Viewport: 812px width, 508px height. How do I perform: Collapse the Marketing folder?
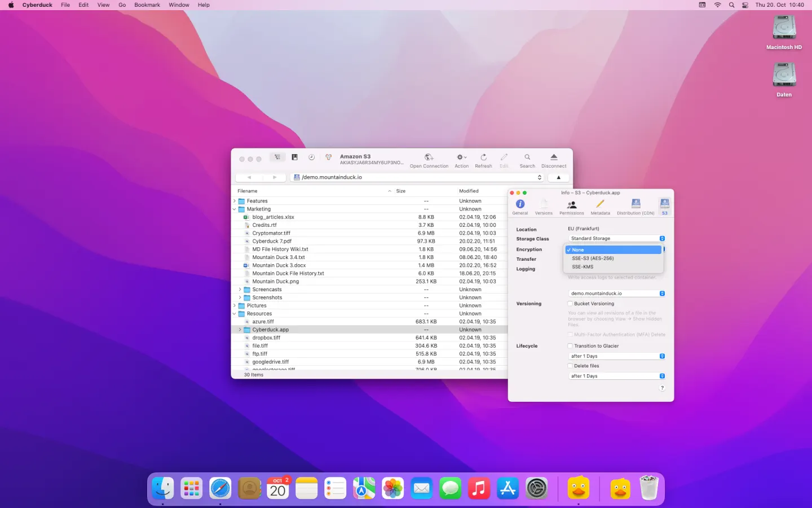coord(235,209)
